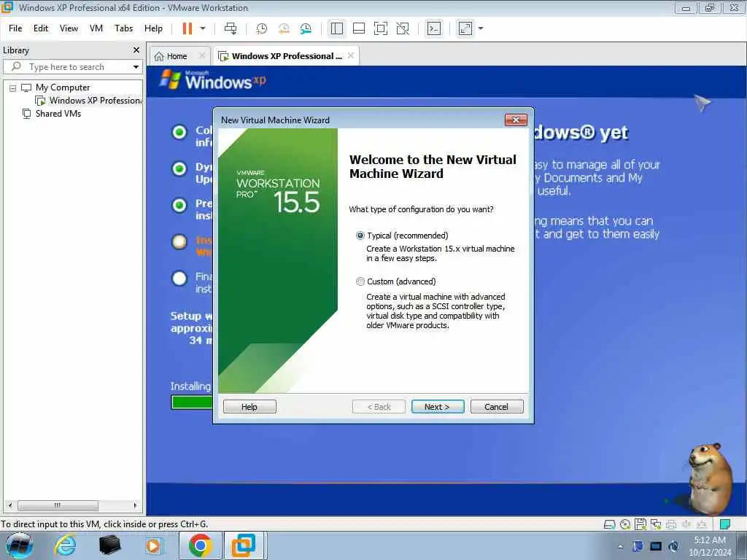Screen dimensions: 747x560
Task: Click the hard disk device status icon
Action: coord(609,524)
